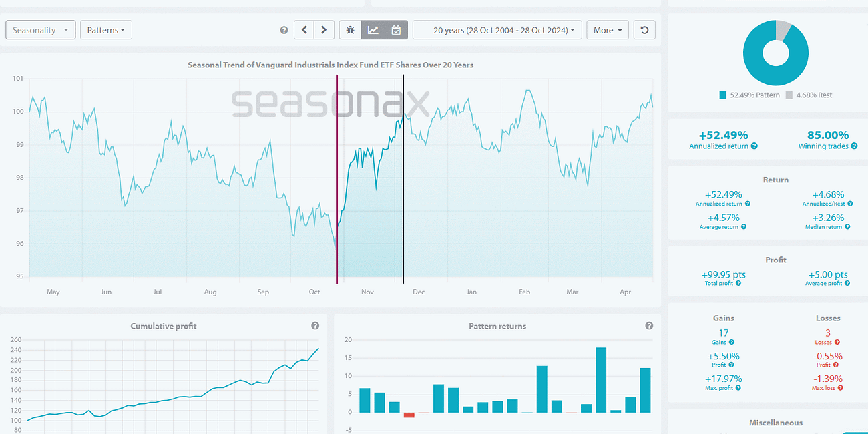Click the Miscellaneous section heading
Image resolution: width=868 pixels, height=434 pixels.
(776, 423)
